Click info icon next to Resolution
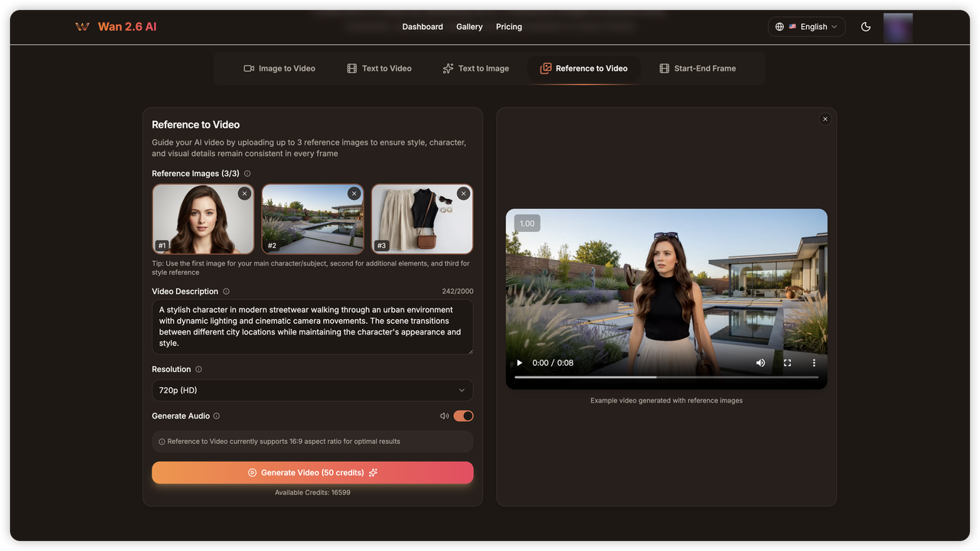This screenshot has height=551, width=980. (198, 370)
